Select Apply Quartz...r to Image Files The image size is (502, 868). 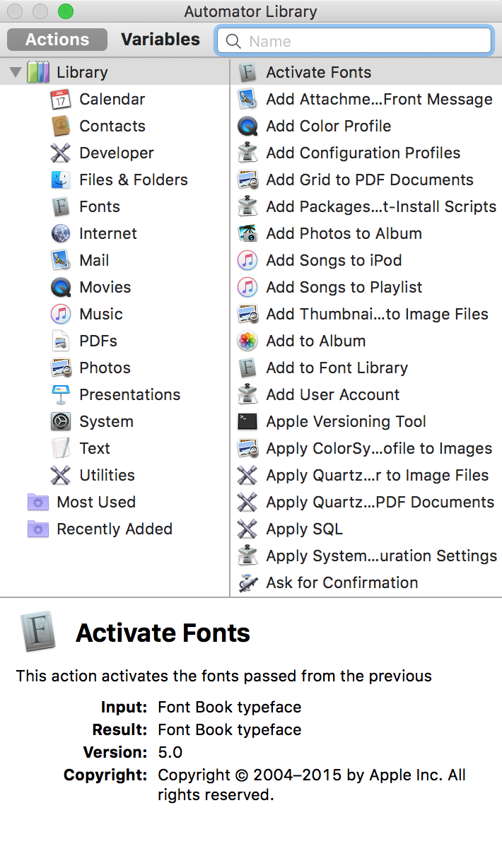click(366, 475)
